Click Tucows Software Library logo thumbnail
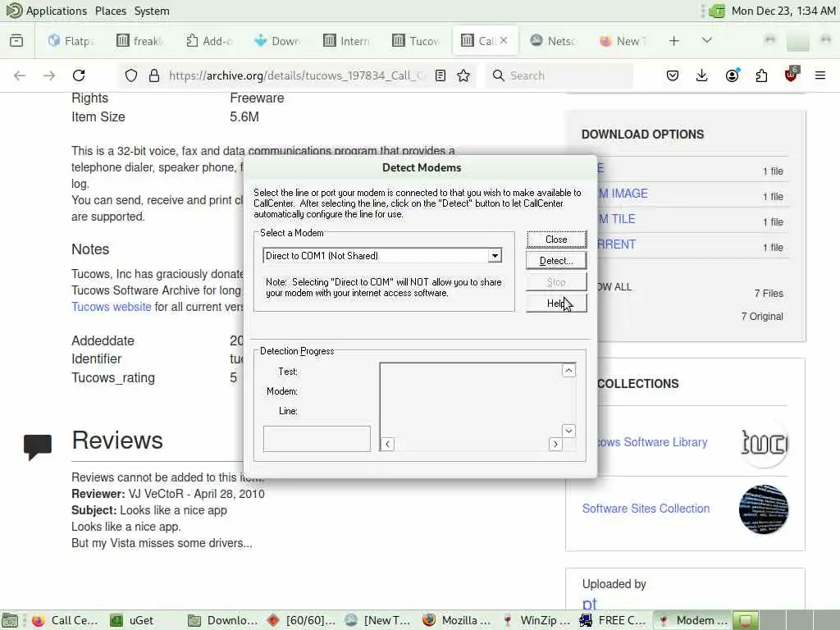Image resolution: width=840 pixels, height=630 pixels. point(764,442)
